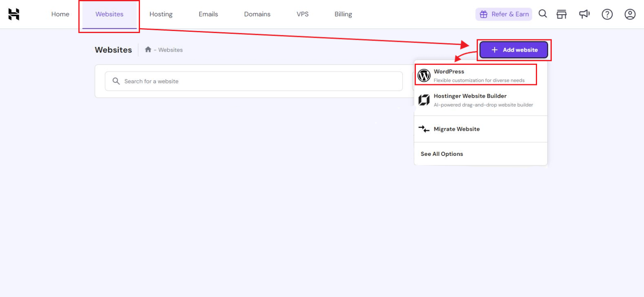Choose Hostinger Website Builder option

[480, 100]
